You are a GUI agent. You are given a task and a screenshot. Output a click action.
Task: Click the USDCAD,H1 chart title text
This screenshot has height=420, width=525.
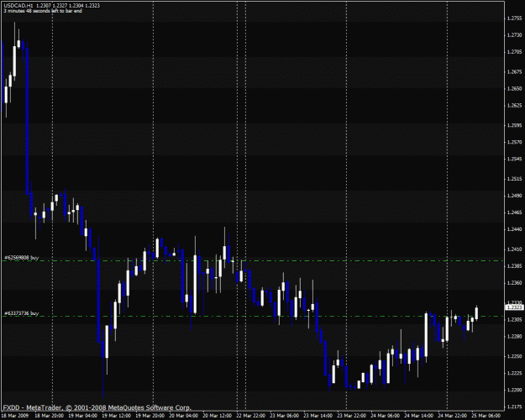coord(18,5)
